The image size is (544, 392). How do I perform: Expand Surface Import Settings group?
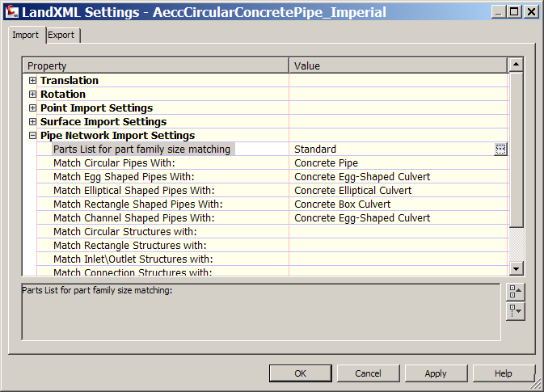tap(33, 122)
